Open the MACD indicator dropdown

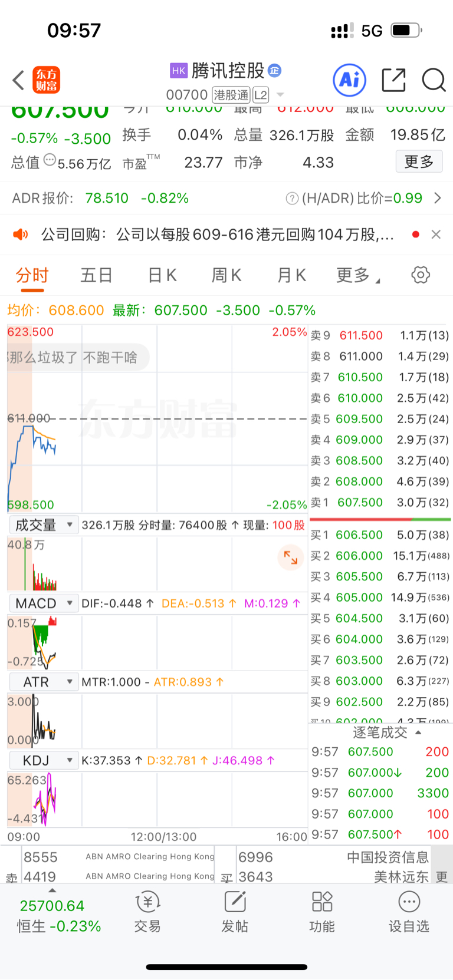click(44, 603)
